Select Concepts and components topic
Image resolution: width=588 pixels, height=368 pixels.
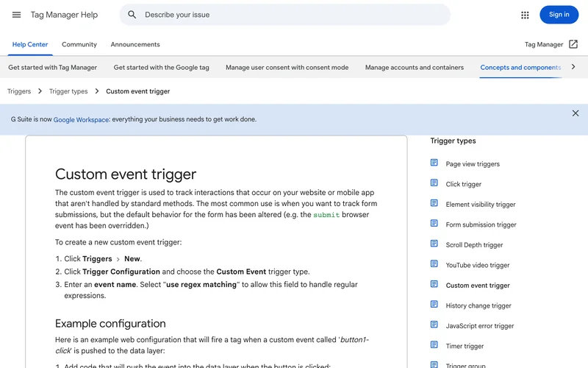click(520, 68)
